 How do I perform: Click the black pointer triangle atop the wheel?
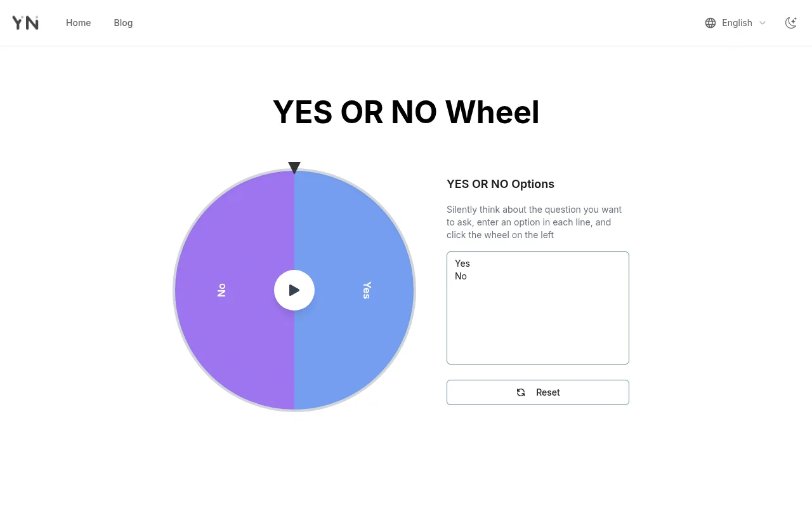(x=294, y=168)
